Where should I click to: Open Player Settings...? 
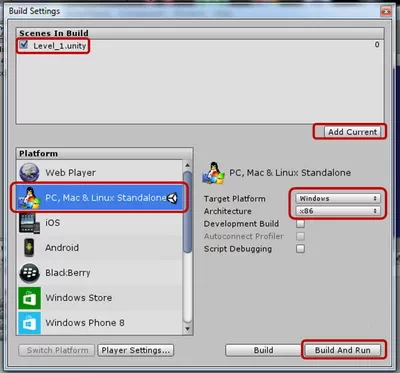136,350
